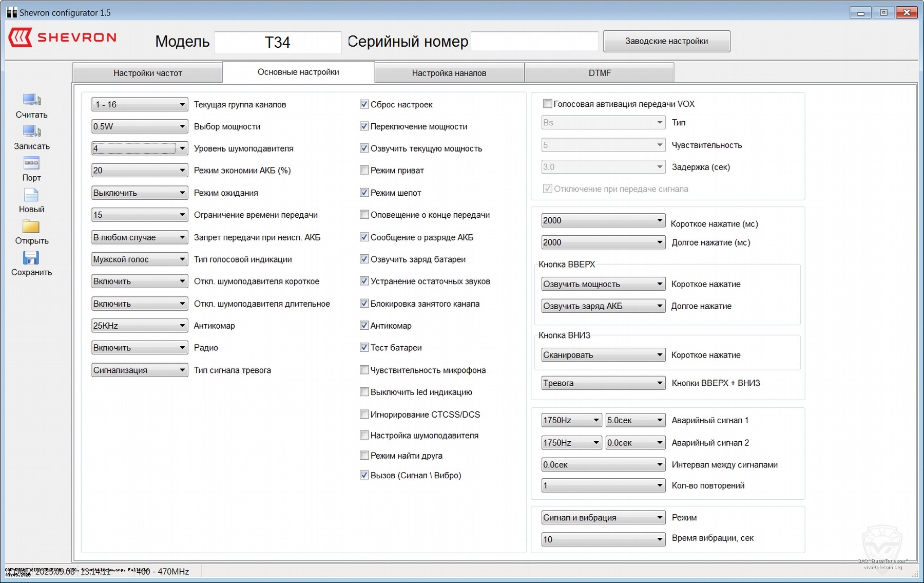Click the Сохранить (Save) floppy icon
This screenshot has width=924, height=583.
pyautogui.click(x=31, y=258)
